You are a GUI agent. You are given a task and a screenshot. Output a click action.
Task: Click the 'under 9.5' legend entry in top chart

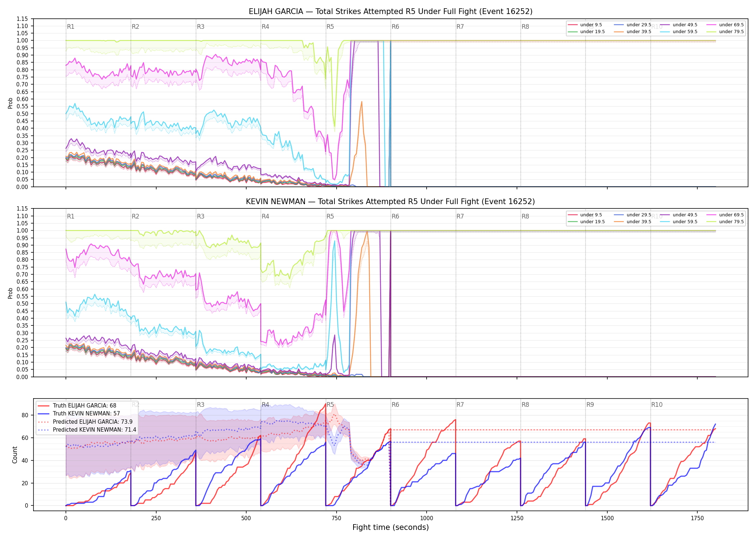[x=585, y=25]
